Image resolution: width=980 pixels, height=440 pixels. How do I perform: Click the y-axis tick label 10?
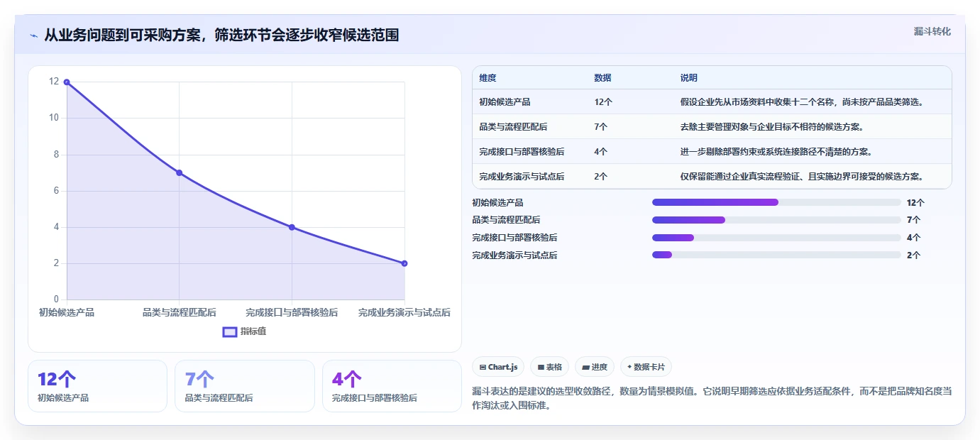pos(54,118)
